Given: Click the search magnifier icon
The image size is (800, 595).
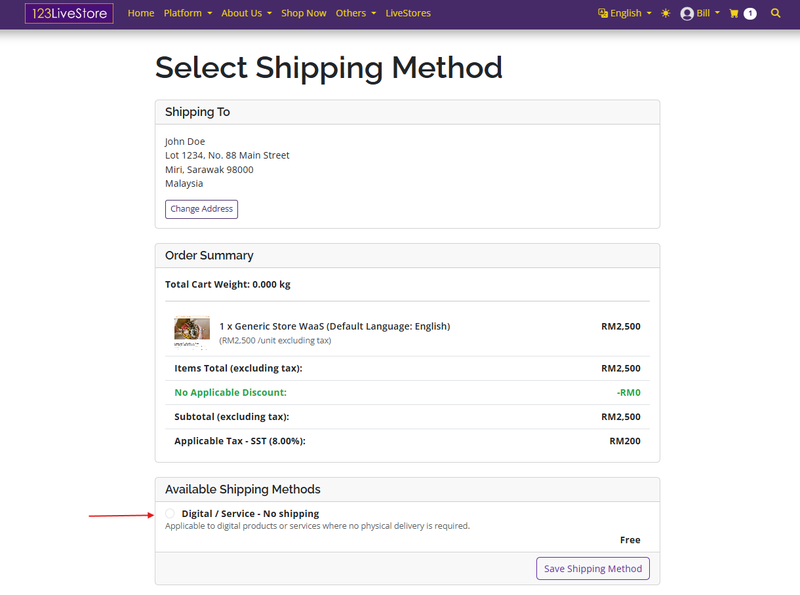Looking at the screenshot, I should [x=776, y=14].
